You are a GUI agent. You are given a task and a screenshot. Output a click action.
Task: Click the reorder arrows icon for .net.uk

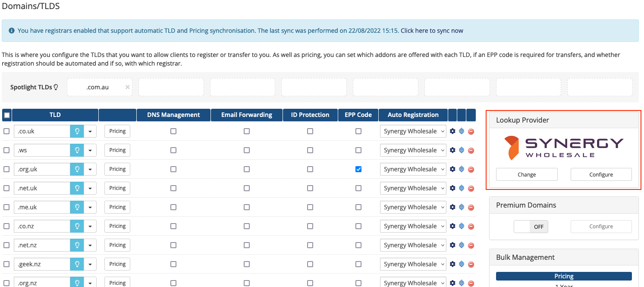coord(462,188)
